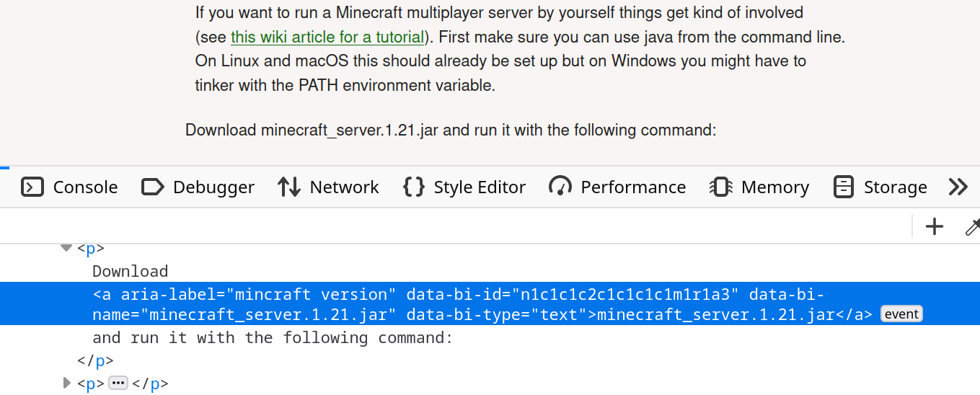Click the Debugger tab icon
Screen dimensions: 980x395
click(x=153, y=187)
